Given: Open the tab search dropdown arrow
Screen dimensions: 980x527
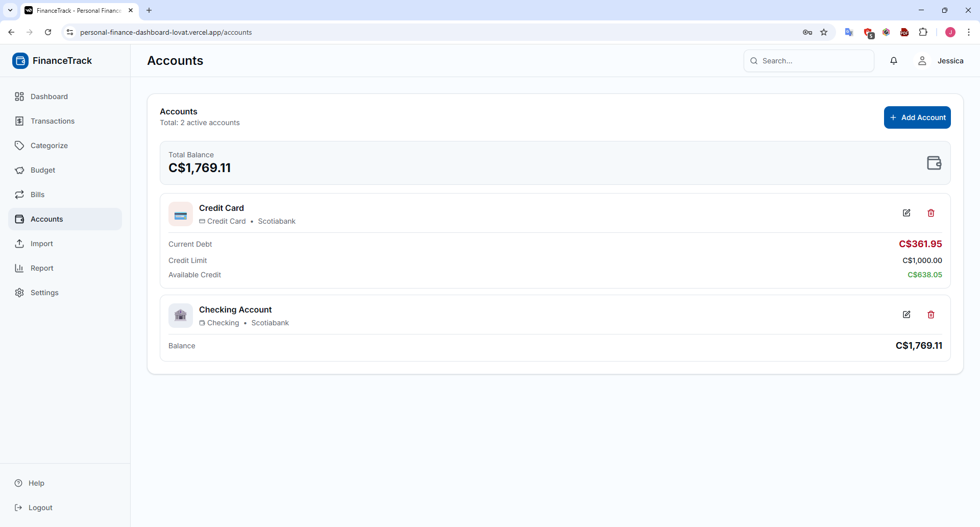Looking at the screenshot, I should pyautogui.click(x=10, y=10).
